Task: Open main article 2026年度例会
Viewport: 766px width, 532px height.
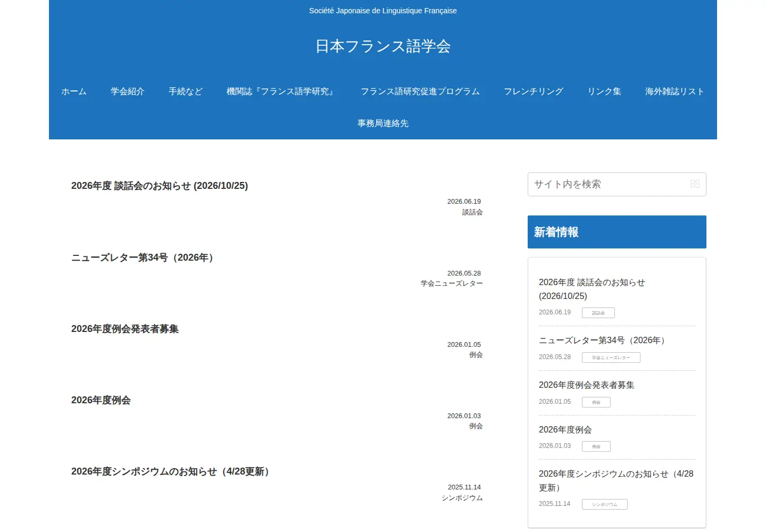Action: pos(101,400)
